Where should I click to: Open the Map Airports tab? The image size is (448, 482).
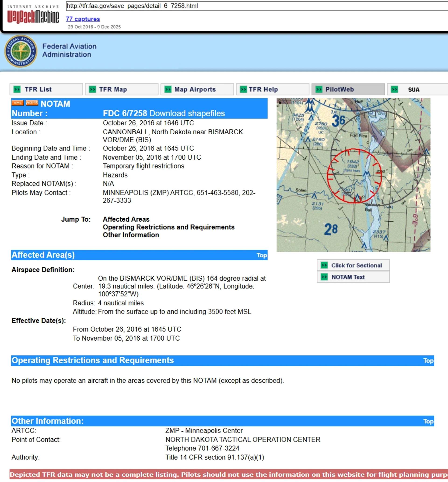coord(197,89)
